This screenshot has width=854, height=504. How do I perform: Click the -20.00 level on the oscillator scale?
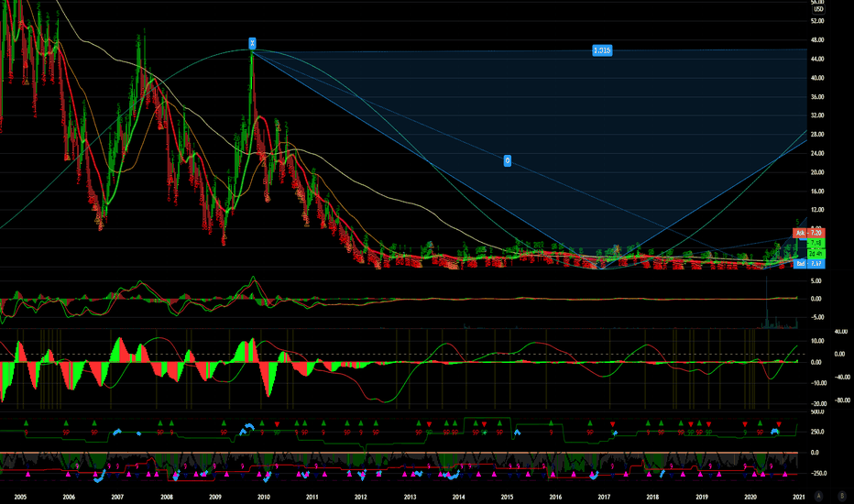click(x=818, y=404)
